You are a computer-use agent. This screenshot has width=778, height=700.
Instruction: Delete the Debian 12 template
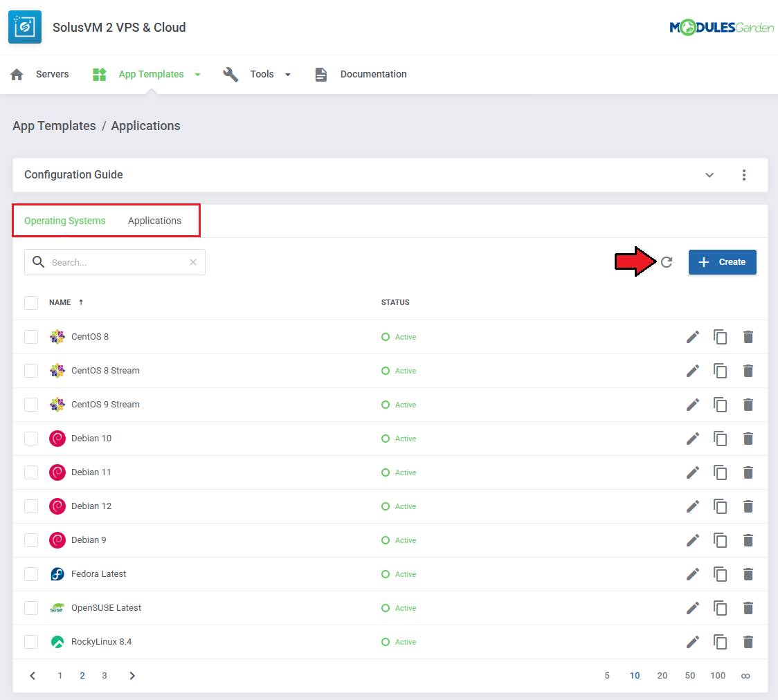(x=748, y=506)
